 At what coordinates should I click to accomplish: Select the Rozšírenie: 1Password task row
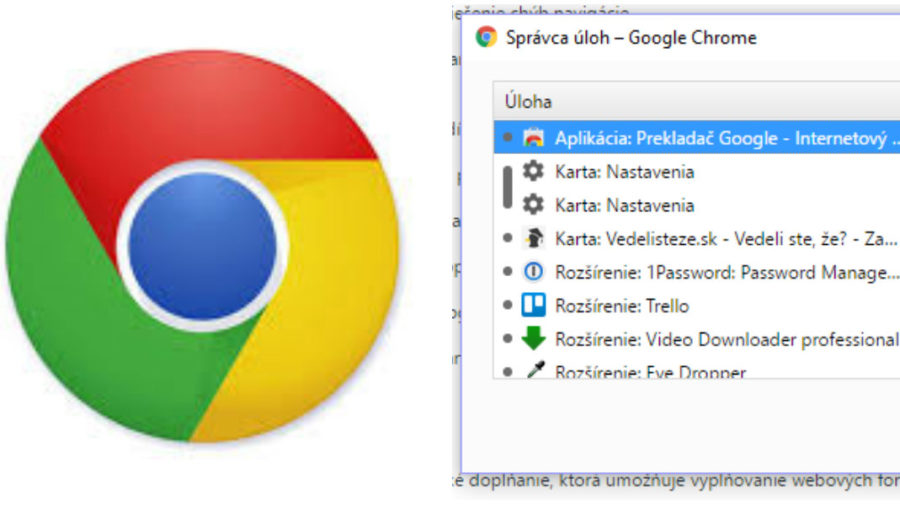pyautogui.click(x=725, y=272)
